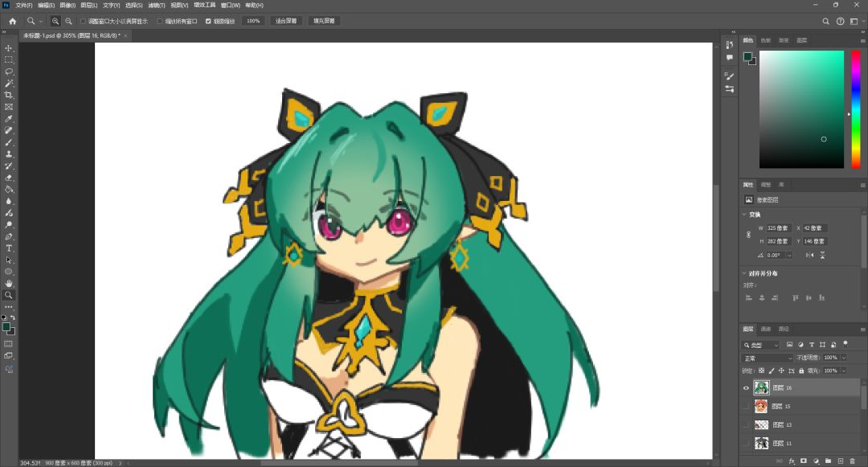Click the W width input field
Image resolution: width=868 pixels, height=467 pixels.
(779, 228)
